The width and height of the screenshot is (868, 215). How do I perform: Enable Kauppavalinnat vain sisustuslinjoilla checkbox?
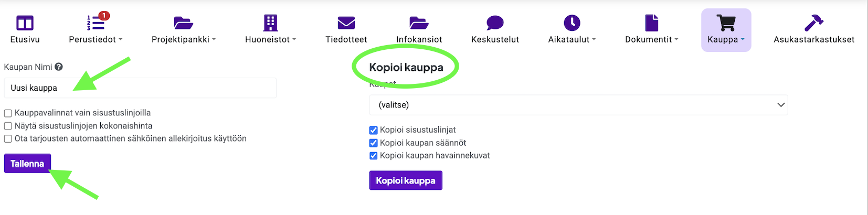[x=8, y=113]
